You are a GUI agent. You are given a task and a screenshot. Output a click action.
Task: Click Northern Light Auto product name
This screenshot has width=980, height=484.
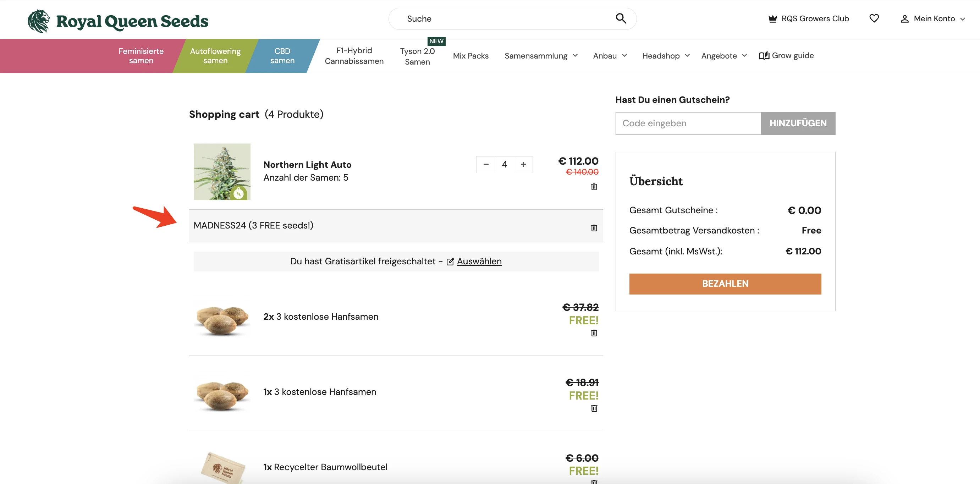click(307, 165)
